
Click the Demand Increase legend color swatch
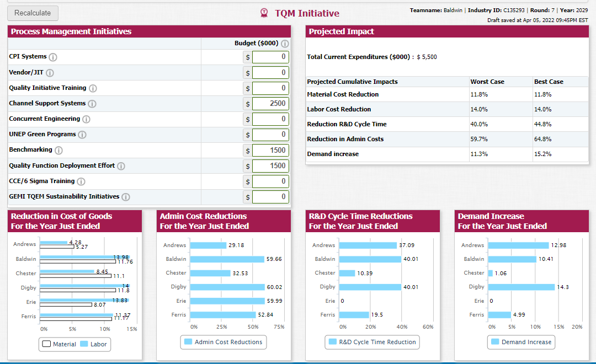(x=495, y=341)
